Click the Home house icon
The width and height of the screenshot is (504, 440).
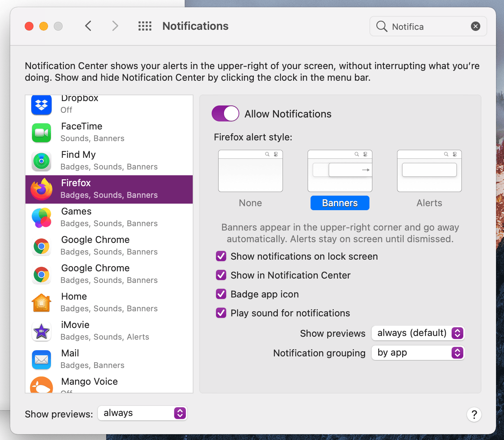(x=41, y=303)
